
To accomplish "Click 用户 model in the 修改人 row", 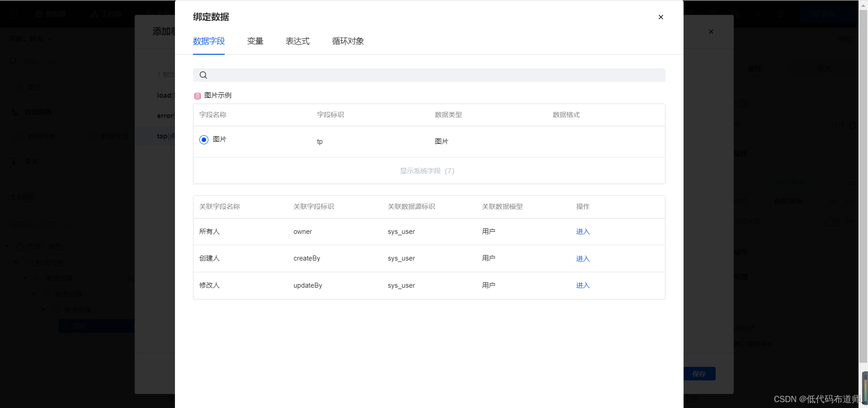I will [489, 285].
